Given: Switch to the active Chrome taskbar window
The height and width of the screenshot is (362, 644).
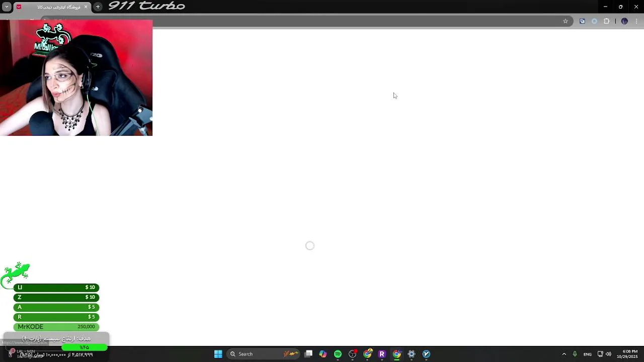Looking at the screenshot, I should click(x=397, y=354).
